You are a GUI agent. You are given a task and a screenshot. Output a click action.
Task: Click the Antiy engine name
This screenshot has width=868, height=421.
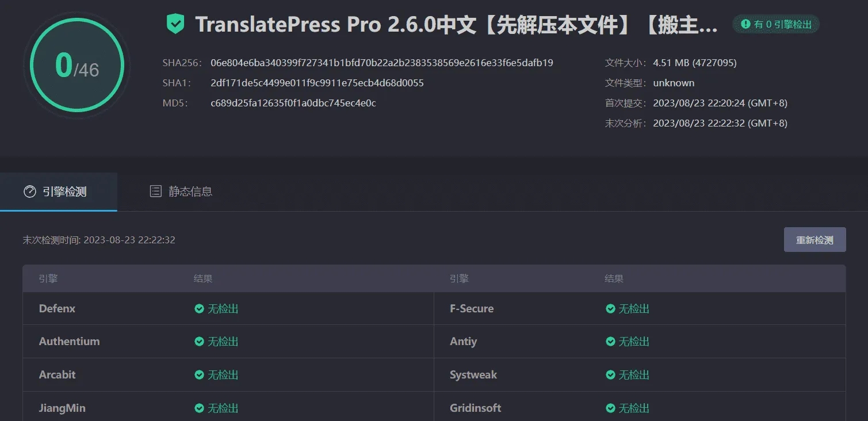click(x=463, y=342)
